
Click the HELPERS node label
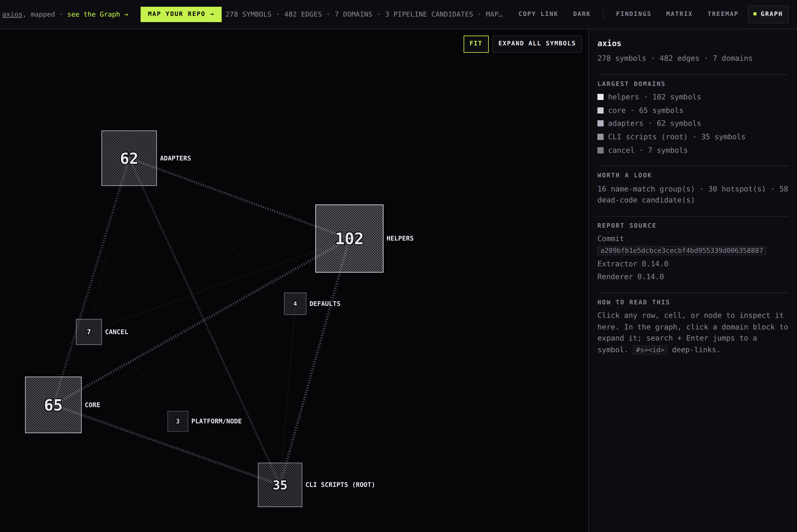coord(400,238)
